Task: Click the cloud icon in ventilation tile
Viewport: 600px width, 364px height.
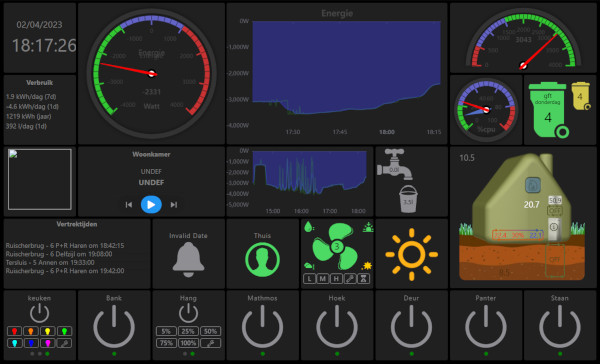Action: 309,265
